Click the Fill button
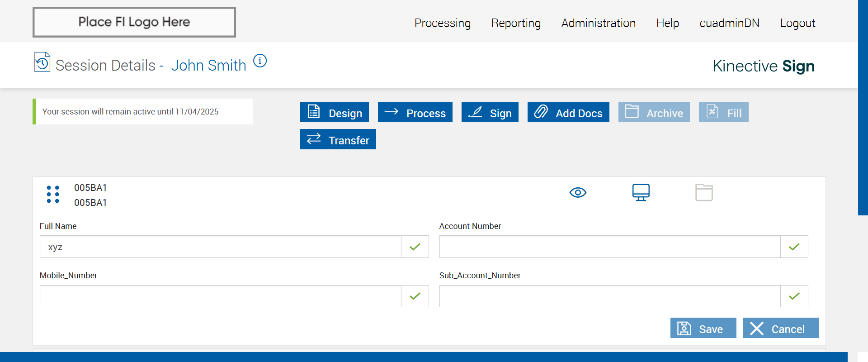This screenshot has height=362, width=868. pyautogui.click(x=724, y=112)
